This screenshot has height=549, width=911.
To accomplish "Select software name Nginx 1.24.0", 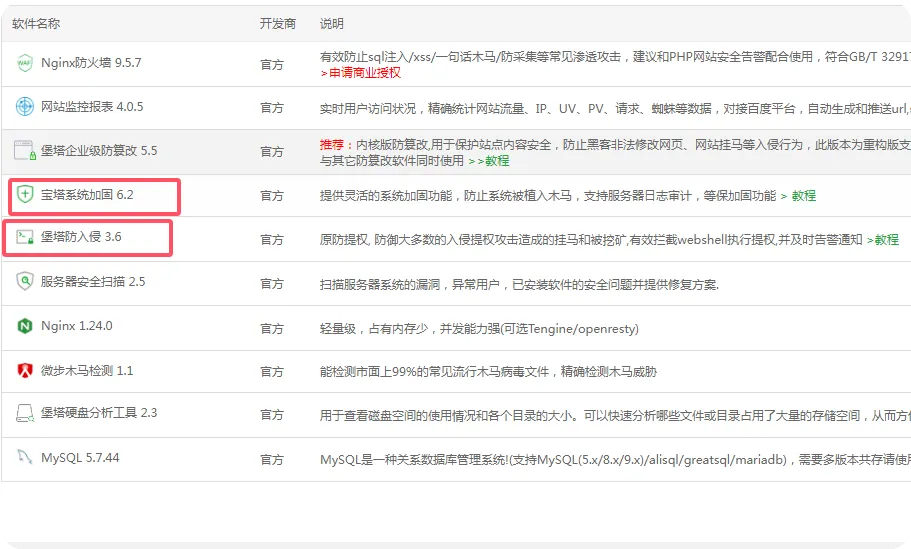I will pos(77,326).
